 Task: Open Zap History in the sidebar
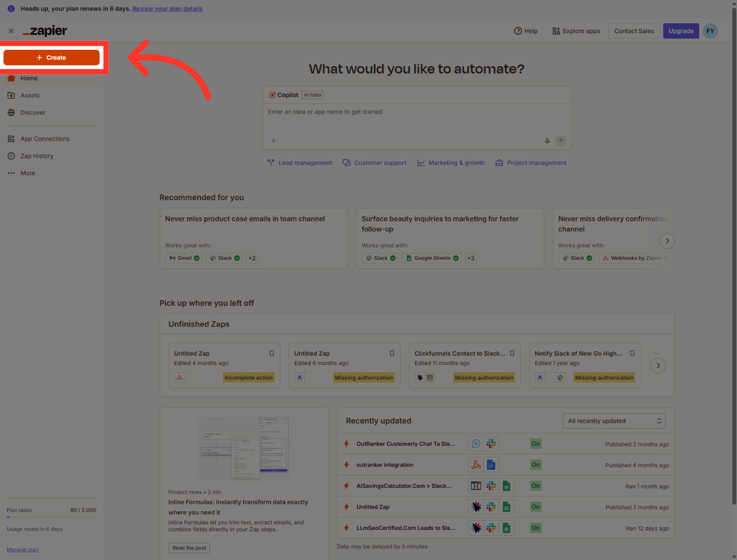click(37, 156)
